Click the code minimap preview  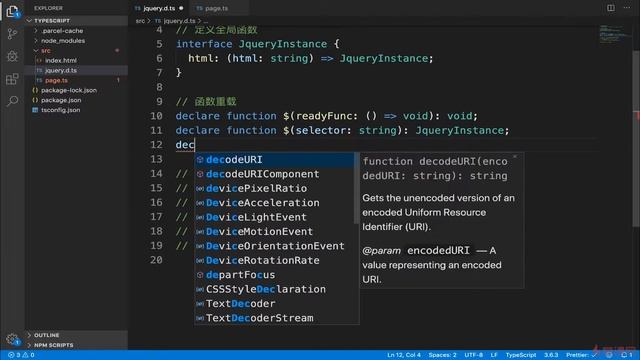pyautogui.click(x=614, y=35)
